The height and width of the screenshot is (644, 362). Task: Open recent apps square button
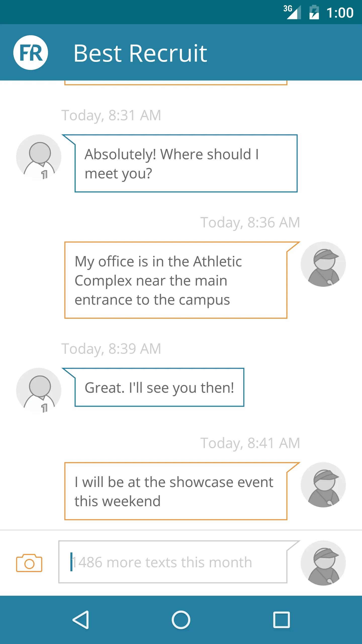[x=282, y=620]
